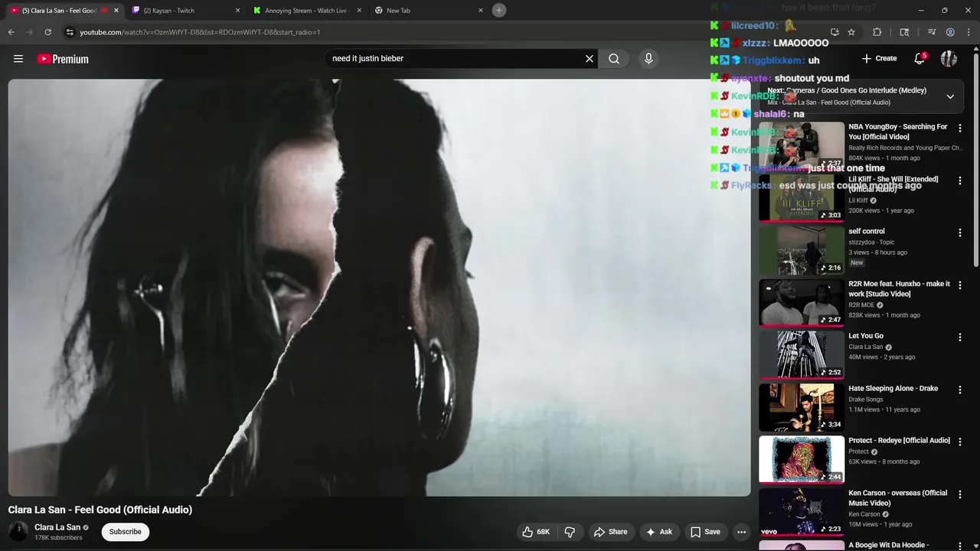Dislike the video
This screenshot has width=980, height=551.
[570, 532]
